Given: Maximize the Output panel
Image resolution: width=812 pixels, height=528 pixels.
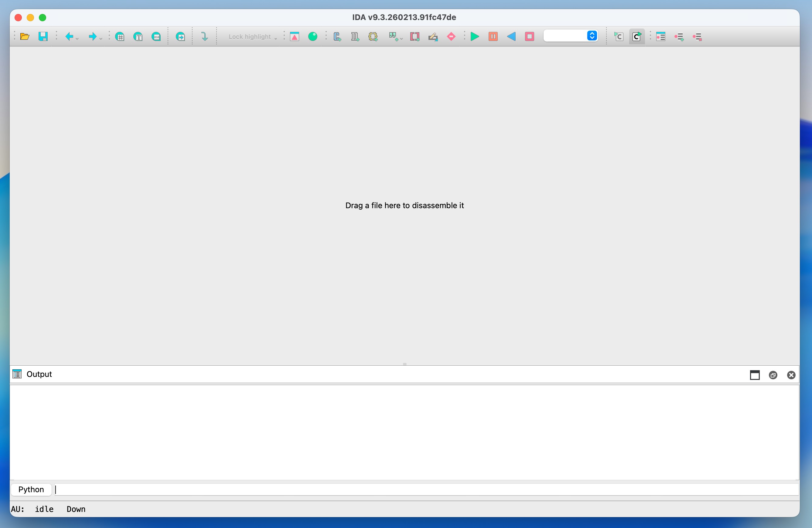Looking at the screenshot, I should coord(754,375).
